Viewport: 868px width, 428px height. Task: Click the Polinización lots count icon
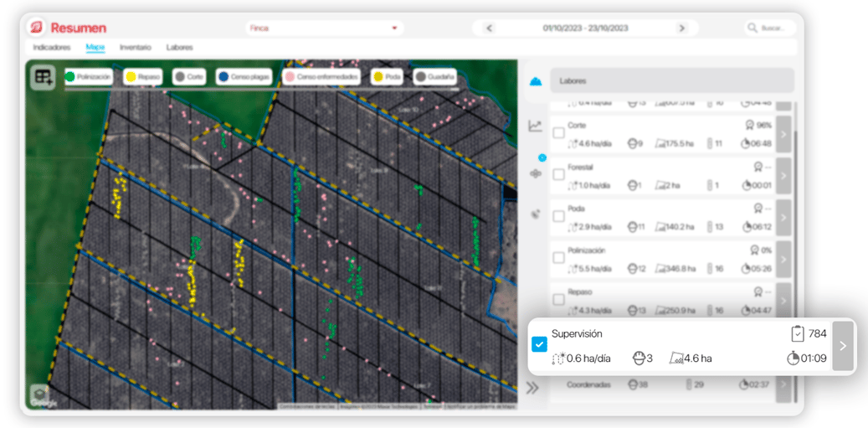click(711, 269)
